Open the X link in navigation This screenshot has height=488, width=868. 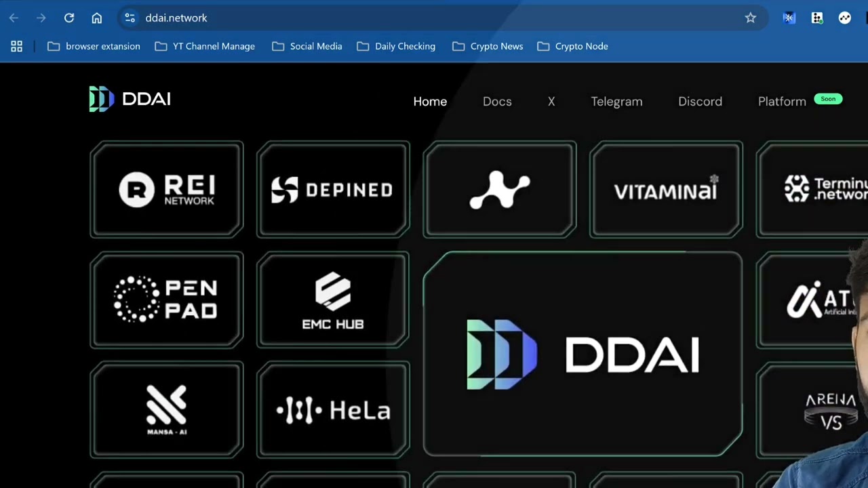[x=551, y=101]
